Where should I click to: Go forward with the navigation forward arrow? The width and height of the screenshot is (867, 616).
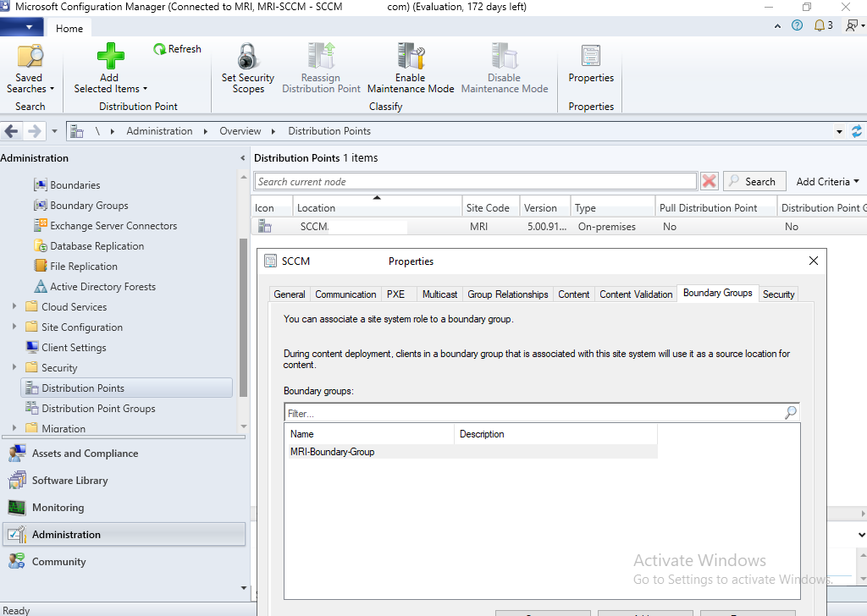(x=34, y=131)
